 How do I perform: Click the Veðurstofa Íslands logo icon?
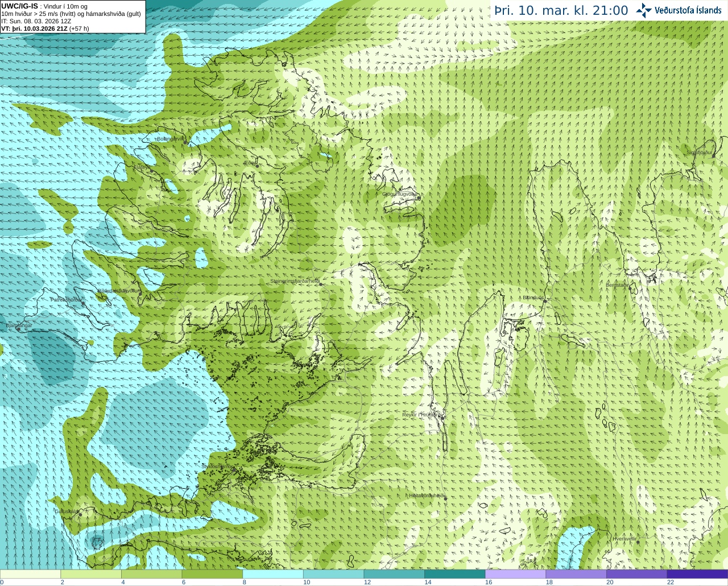(644, 10)
